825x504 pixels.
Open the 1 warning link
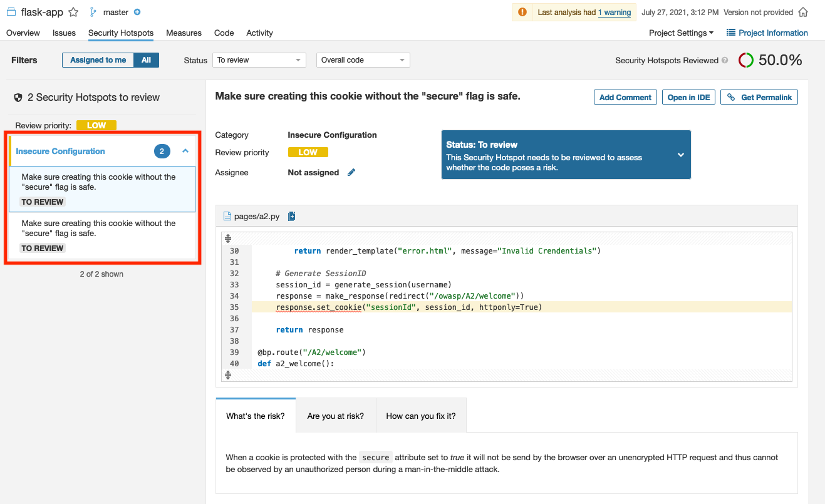pos(615,13)
